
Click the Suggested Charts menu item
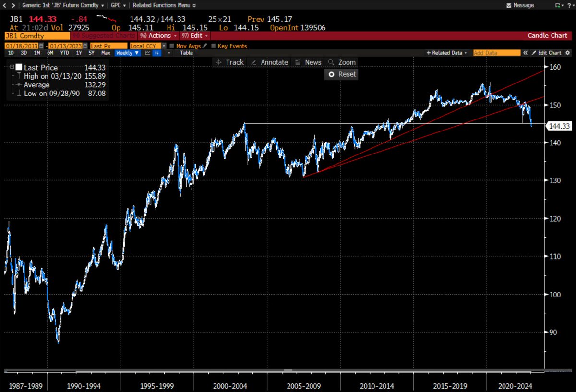point(103,36)
